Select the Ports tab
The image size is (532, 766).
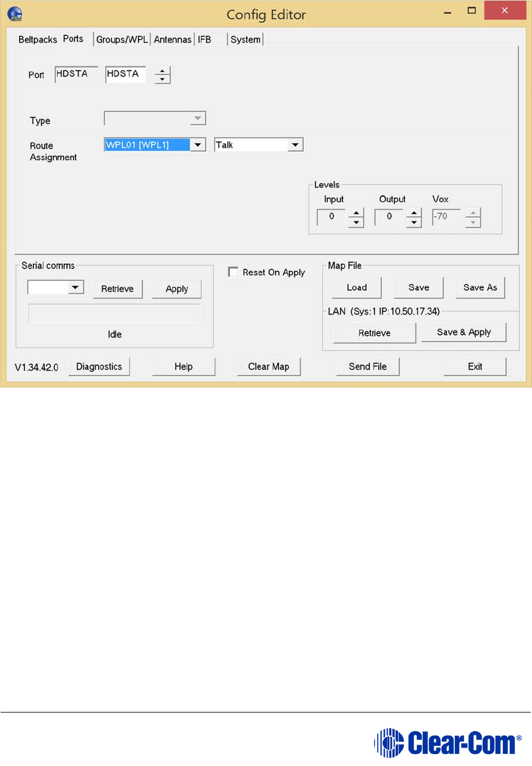(x=73, y=39)
